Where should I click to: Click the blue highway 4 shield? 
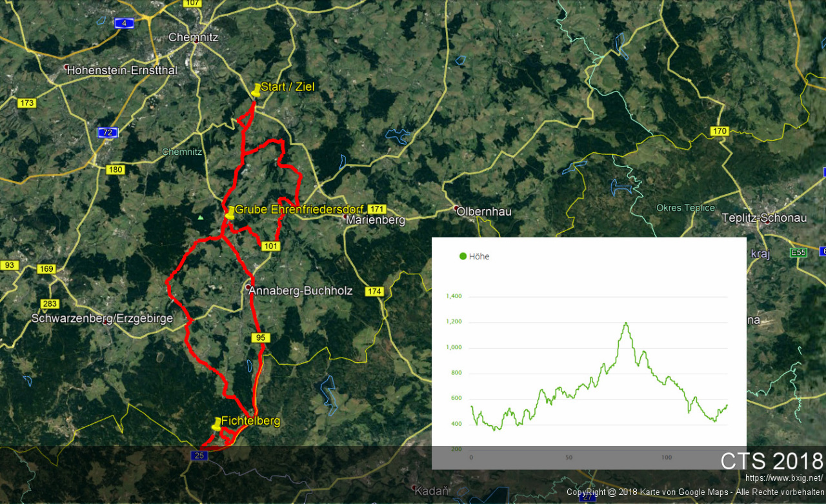pos(124,23)
